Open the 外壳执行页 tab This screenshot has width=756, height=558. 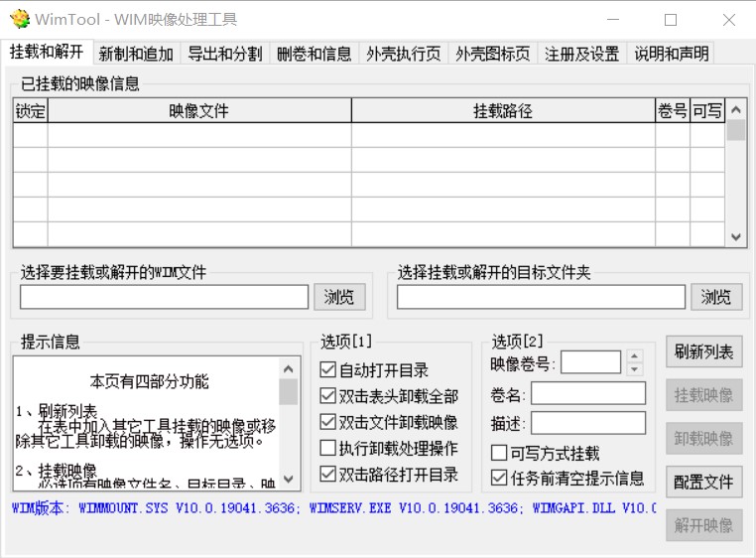[x=404, y=53]
